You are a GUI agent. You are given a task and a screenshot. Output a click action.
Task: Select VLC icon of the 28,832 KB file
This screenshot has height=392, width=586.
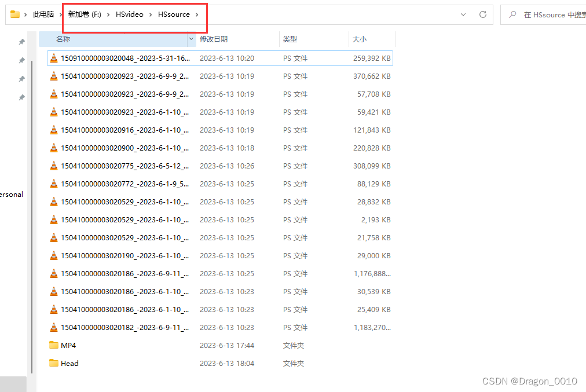(54, 202)
